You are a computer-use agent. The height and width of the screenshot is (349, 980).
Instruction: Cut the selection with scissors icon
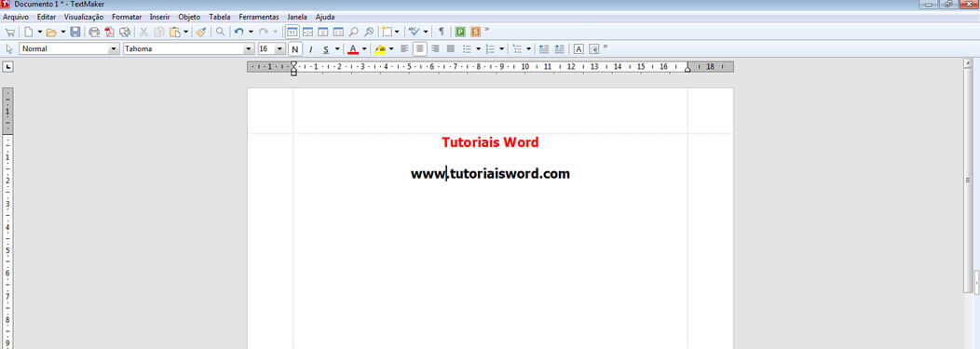click(x=143, y=32)
